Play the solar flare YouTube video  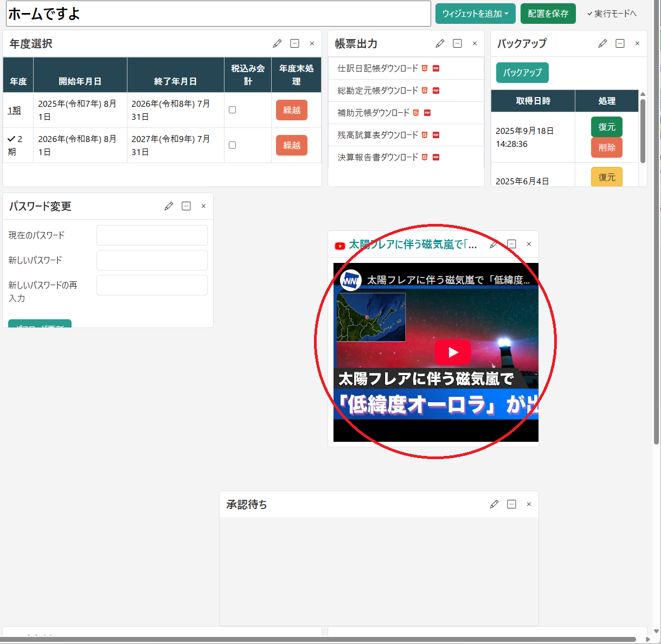[x=453, y=352]
